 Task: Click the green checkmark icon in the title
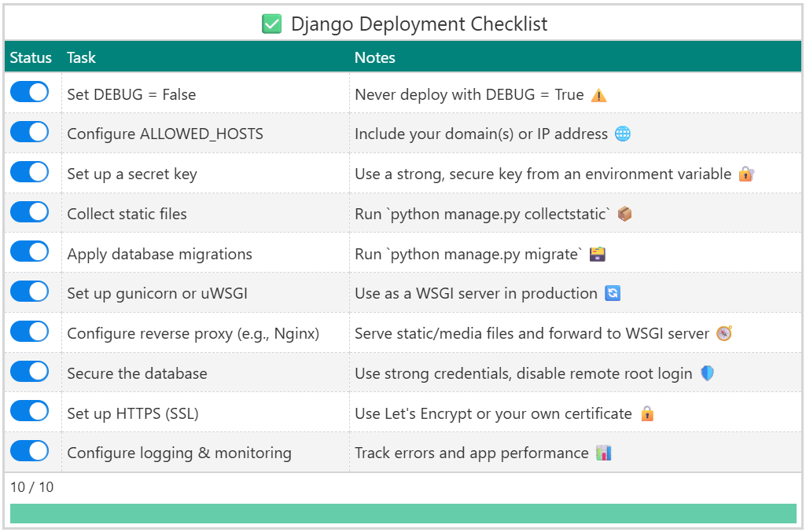click(271, 24)
